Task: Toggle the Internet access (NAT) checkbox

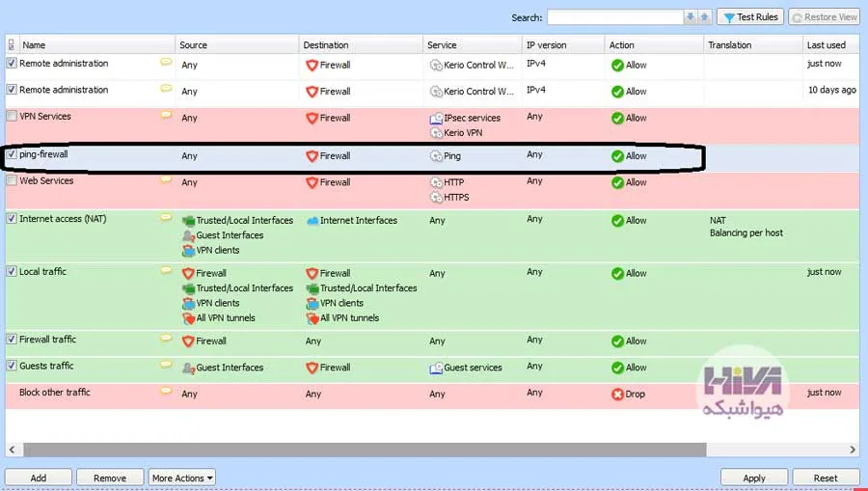Action: [12, 219]
